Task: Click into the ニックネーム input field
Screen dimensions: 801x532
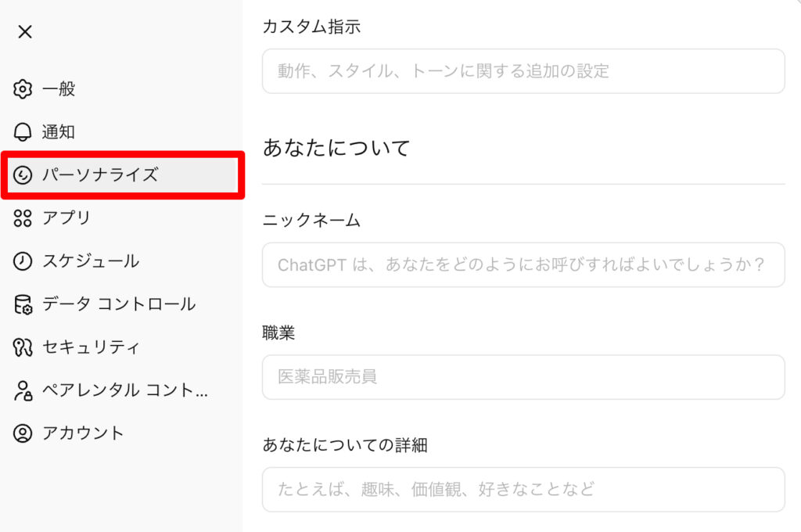Action: click(523, 264)
